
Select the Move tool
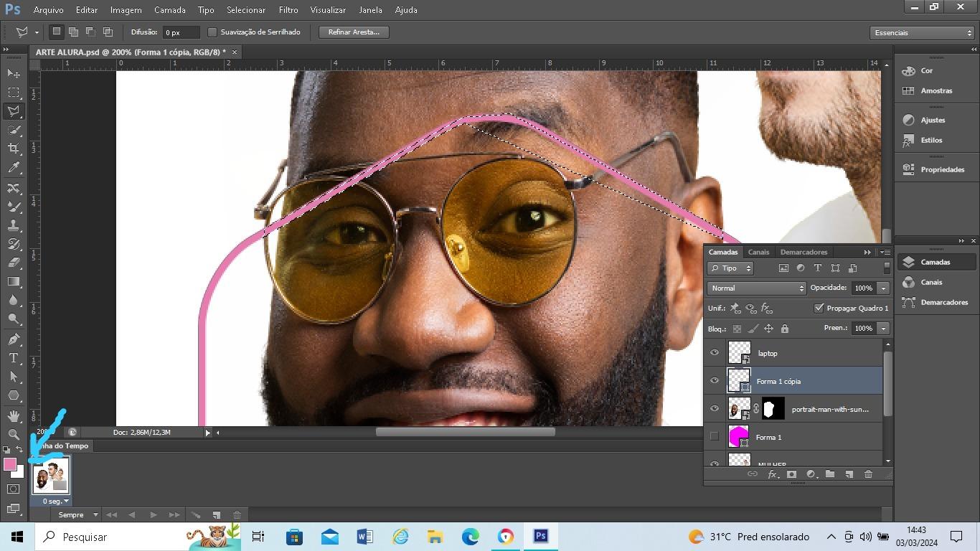pos(14,74)
